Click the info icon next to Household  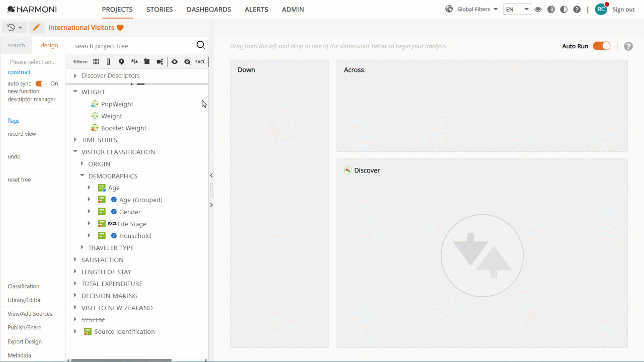coord(114,236)
